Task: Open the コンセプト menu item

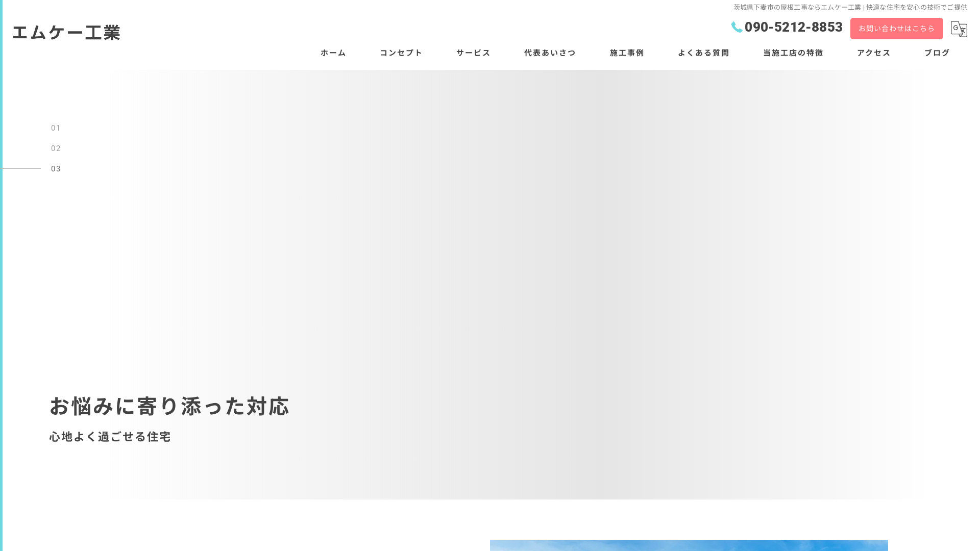Action: (x=401, y=53)
